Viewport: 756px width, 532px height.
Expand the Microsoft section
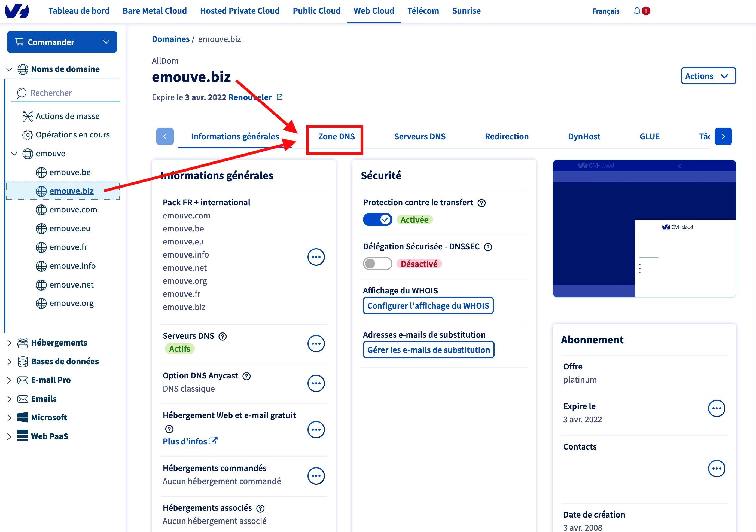coord(9,418)
